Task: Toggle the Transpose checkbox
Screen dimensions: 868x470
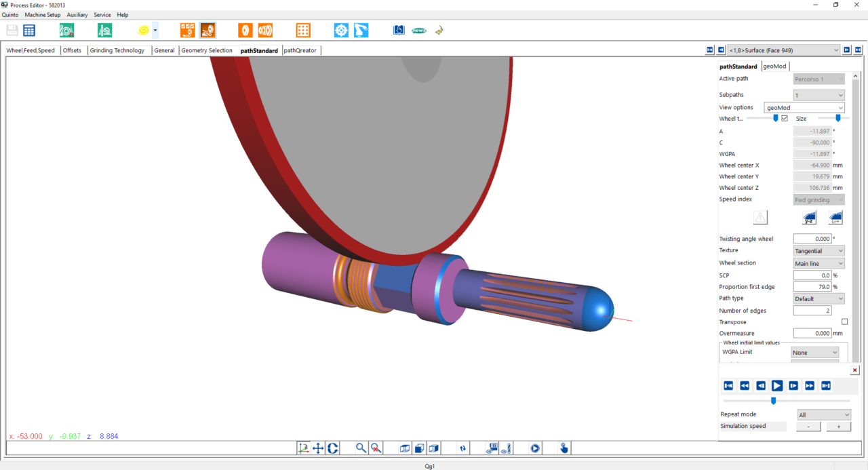Action: point(844,321)
